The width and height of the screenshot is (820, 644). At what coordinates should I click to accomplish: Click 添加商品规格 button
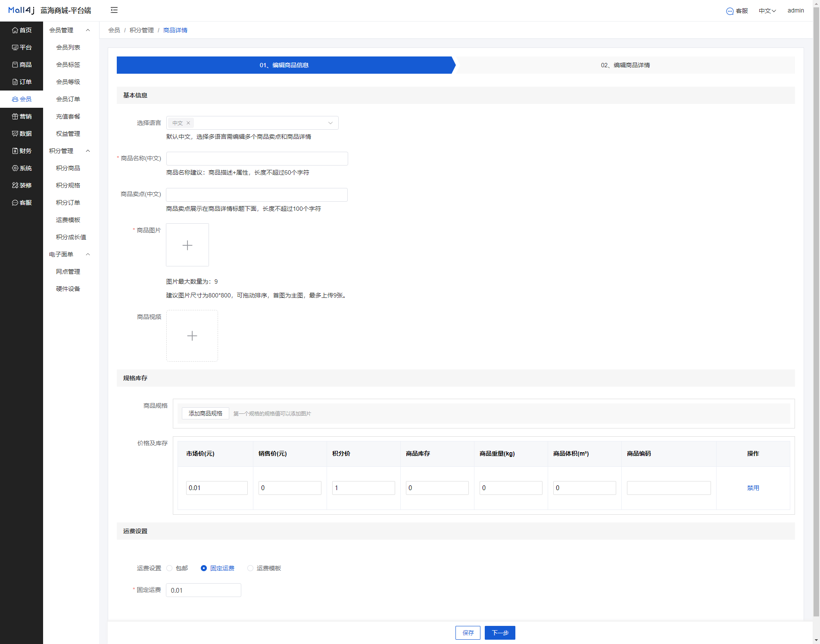(x=206, y=413)
